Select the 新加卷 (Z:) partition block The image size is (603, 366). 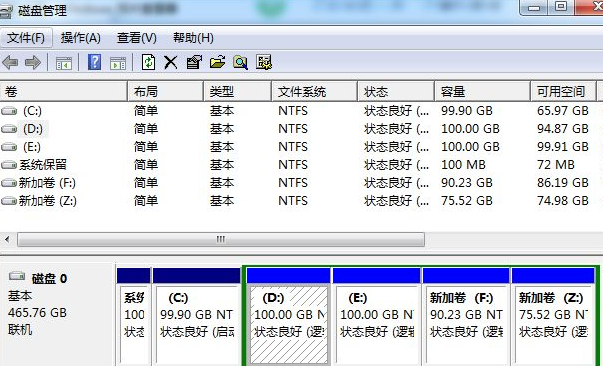click(553, 316)
